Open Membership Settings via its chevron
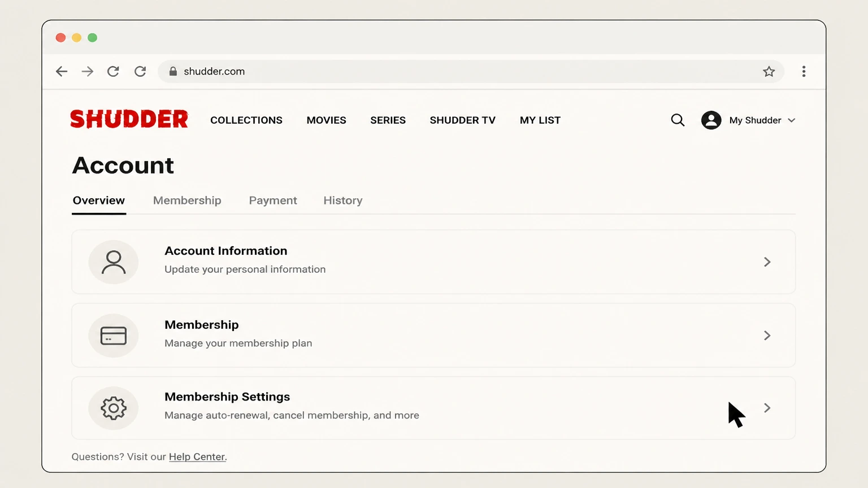 767,408
